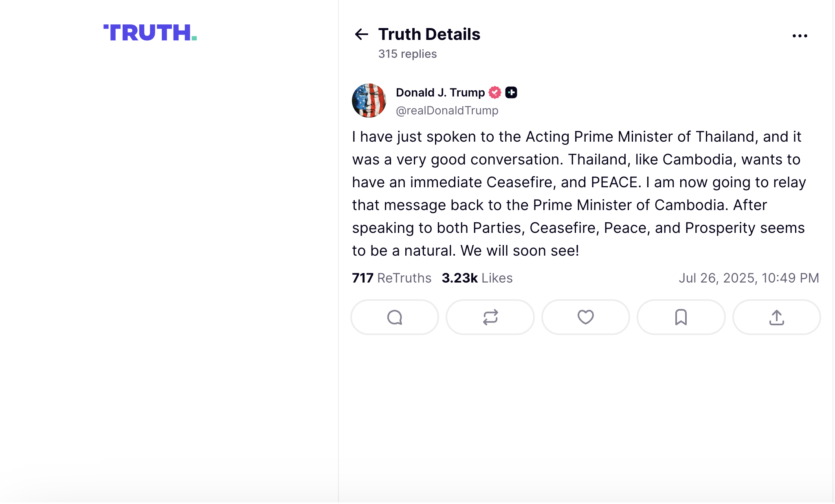Open Donald J. Trump's profile avatar
Viewport: 835px width, 504px height.
point(369,101)
